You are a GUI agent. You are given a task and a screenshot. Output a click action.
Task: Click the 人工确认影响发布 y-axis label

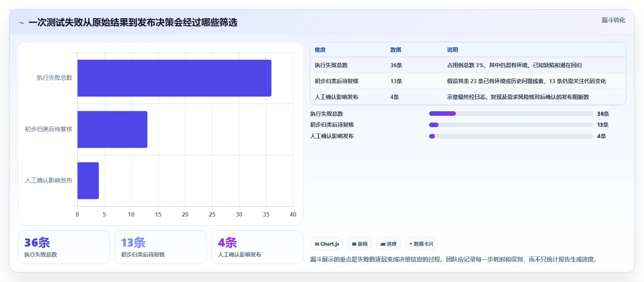tap(49, 181)
